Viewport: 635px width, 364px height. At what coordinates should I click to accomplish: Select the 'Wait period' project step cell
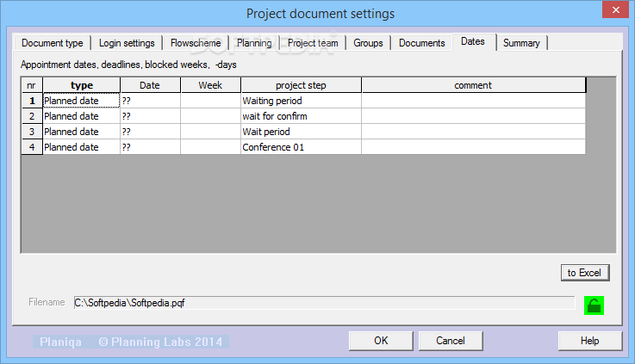coord(301,132)
